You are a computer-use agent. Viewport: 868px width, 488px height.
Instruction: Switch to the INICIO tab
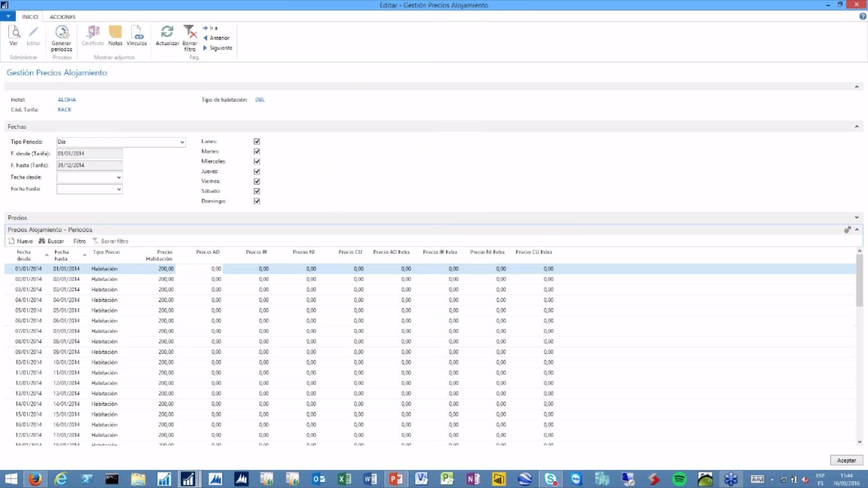30,17
